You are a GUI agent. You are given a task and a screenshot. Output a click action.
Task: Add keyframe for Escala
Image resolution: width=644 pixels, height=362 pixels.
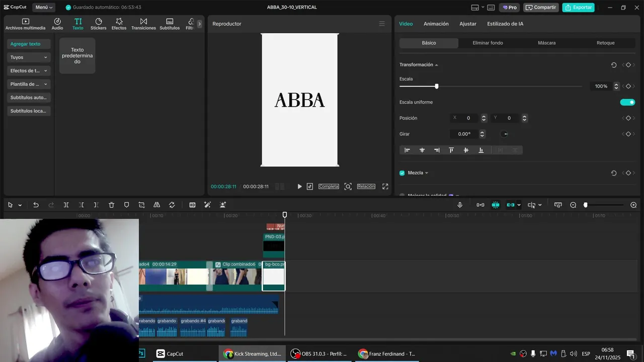628,86
